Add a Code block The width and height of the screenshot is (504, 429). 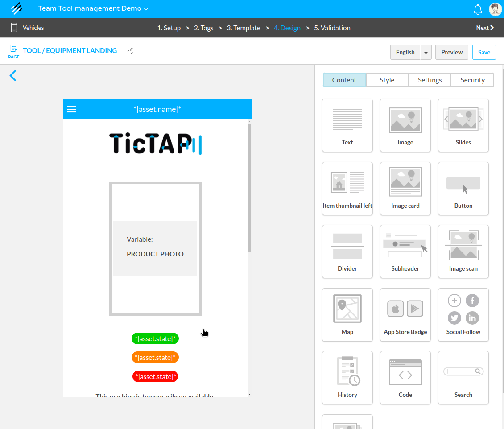405,378
